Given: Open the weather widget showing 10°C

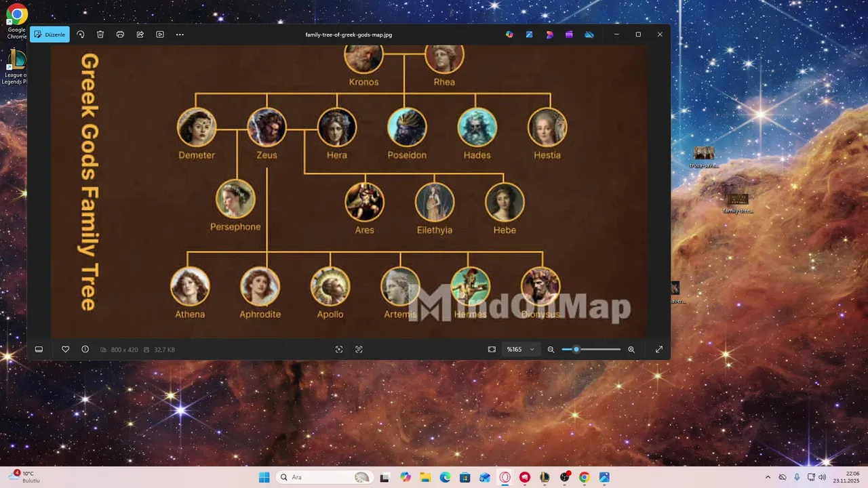Looking at the screenshot, I should coord(24,477).
